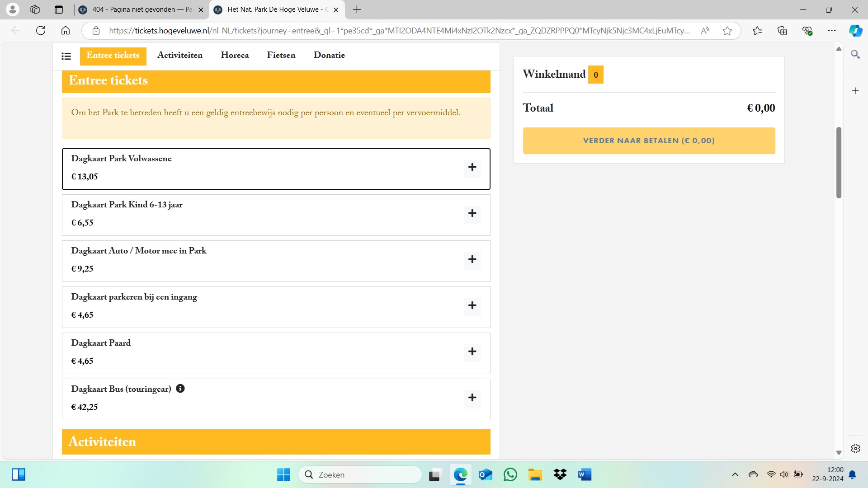Open the category list menu icon
This screenshot has width=868, height=488.
66,56
